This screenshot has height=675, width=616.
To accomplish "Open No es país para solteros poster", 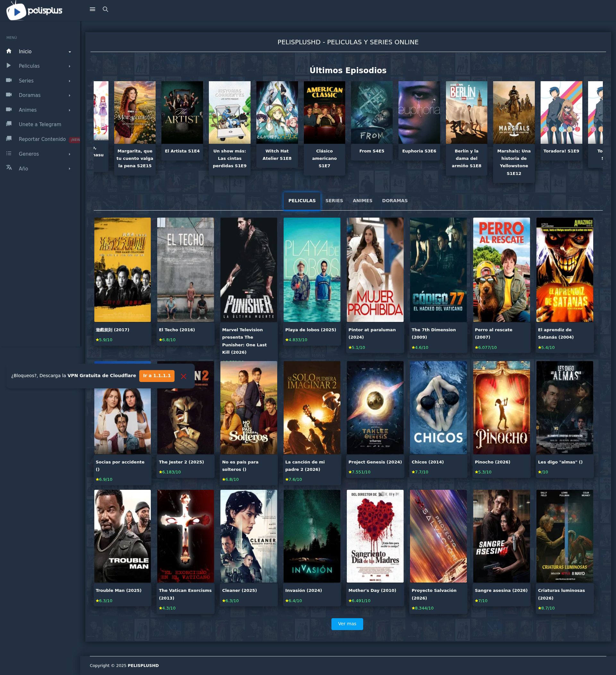I will (x=249, y=408).
